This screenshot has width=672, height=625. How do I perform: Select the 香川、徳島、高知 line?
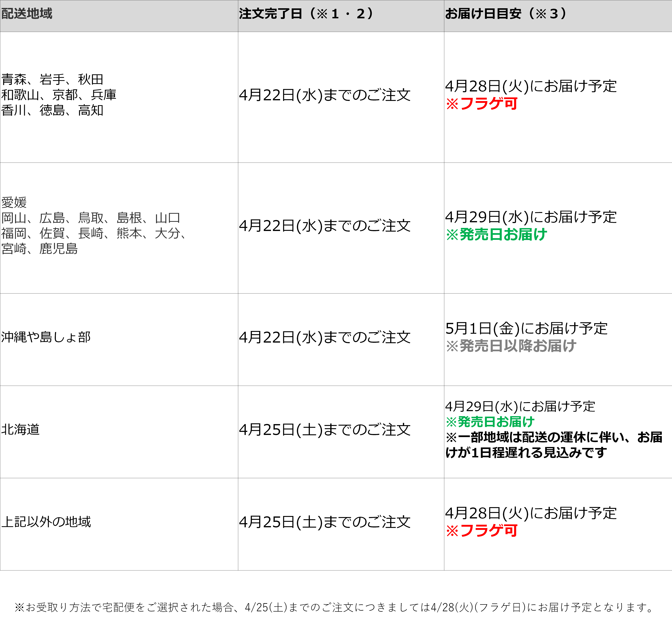click(x=52, y=110)
